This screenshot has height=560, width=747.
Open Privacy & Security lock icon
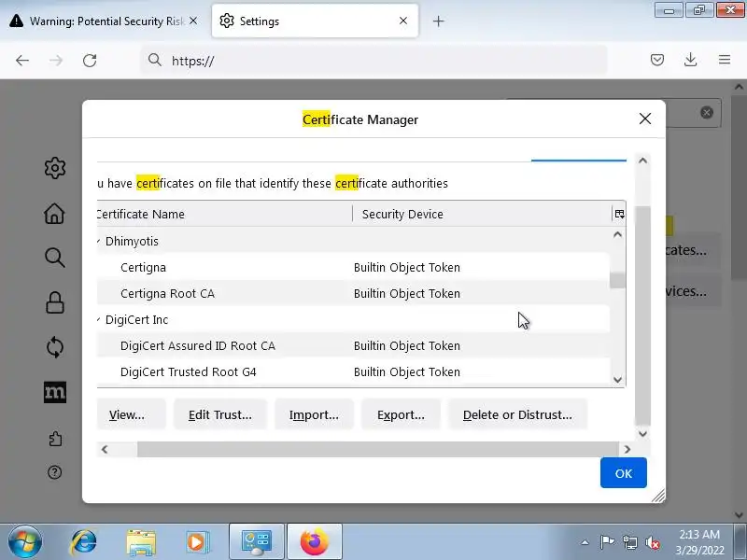pos(55,302)
